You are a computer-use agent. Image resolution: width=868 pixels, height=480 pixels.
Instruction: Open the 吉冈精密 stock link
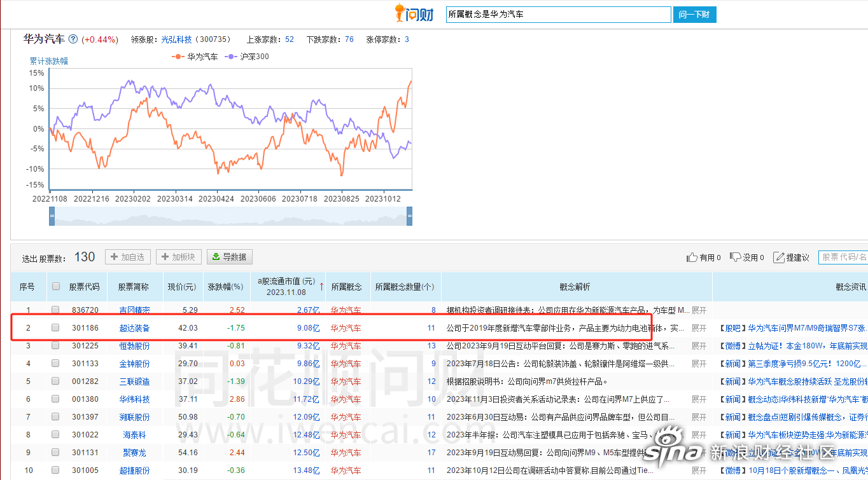[x=135, y=310]
